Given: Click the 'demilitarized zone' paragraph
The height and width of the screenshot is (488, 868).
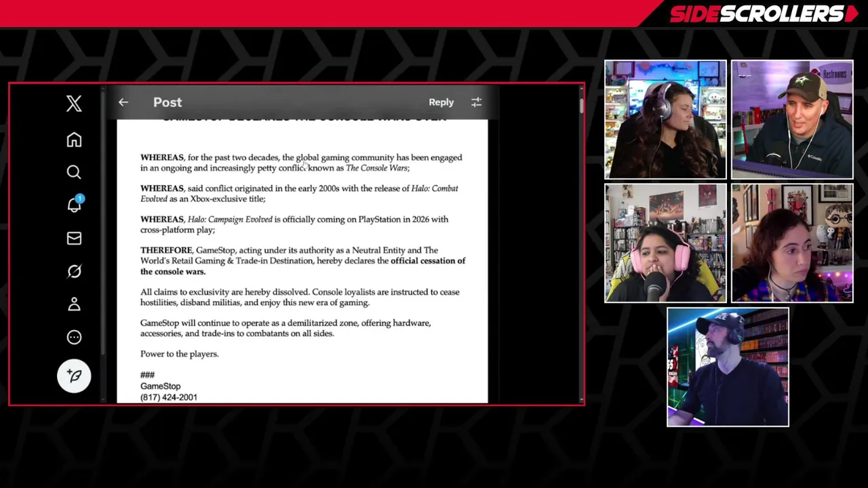Looking at the screenshot, I should (285, 328).
